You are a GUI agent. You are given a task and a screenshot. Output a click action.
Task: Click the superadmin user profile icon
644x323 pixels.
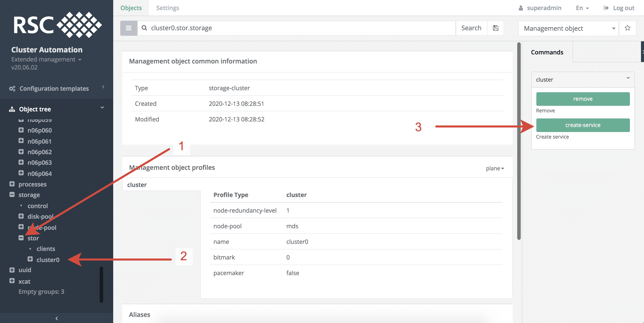coord(520,8)
